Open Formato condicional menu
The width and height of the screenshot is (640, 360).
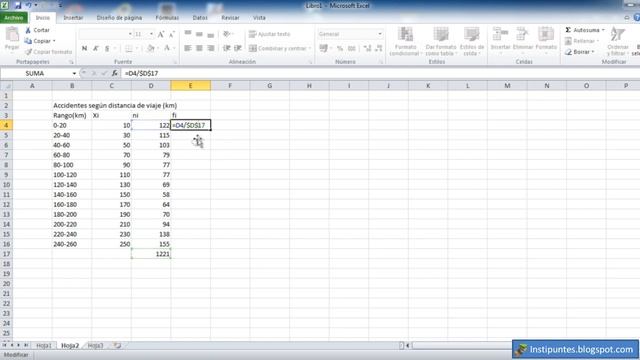[x=405, y=41]
